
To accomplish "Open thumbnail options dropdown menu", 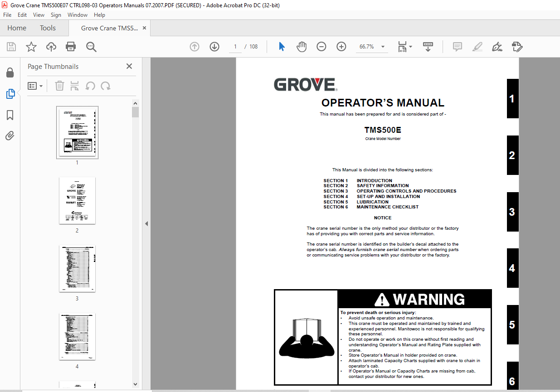I will tap(35, 86).
